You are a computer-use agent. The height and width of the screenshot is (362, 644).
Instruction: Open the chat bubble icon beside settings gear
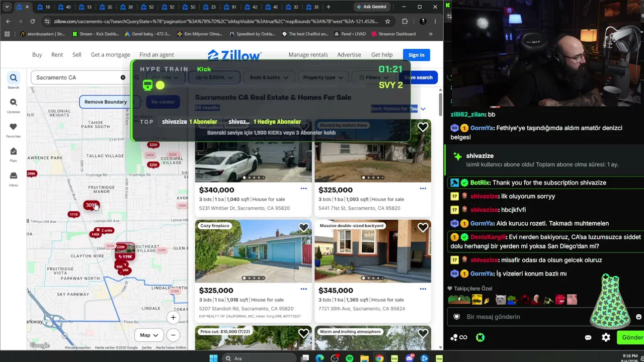pos(588,337)
